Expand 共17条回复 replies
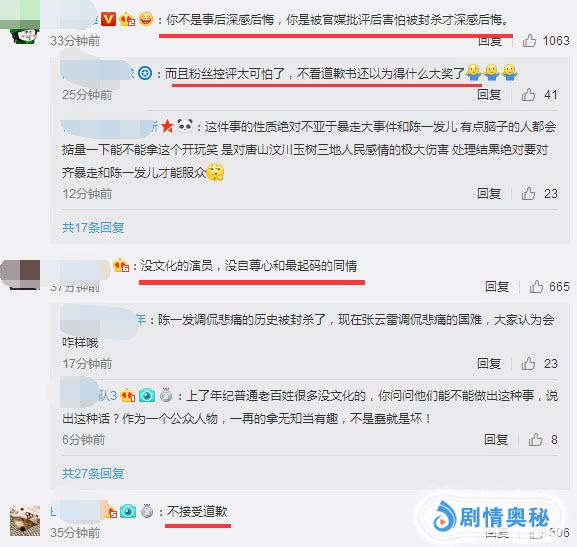 93,227
